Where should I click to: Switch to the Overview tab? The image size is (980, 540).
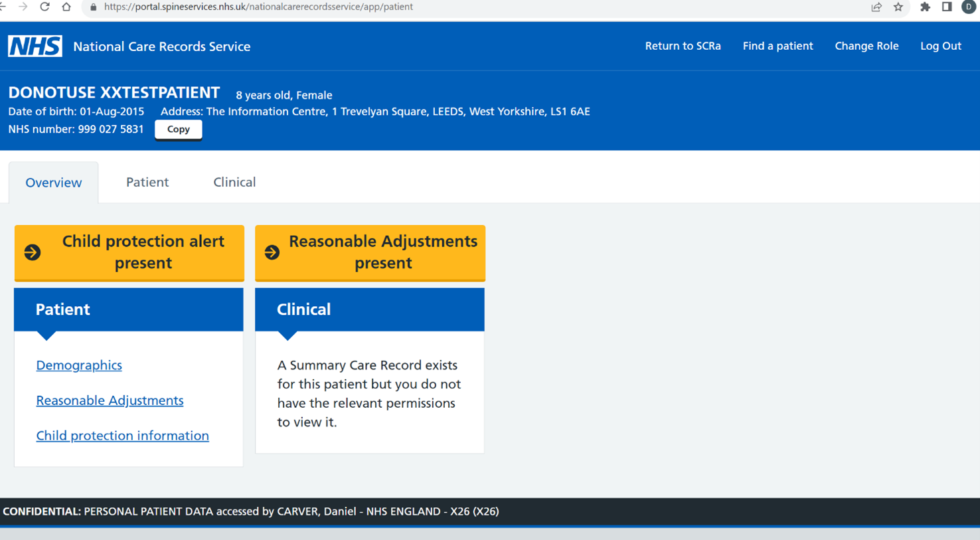(x=54, y=183)
